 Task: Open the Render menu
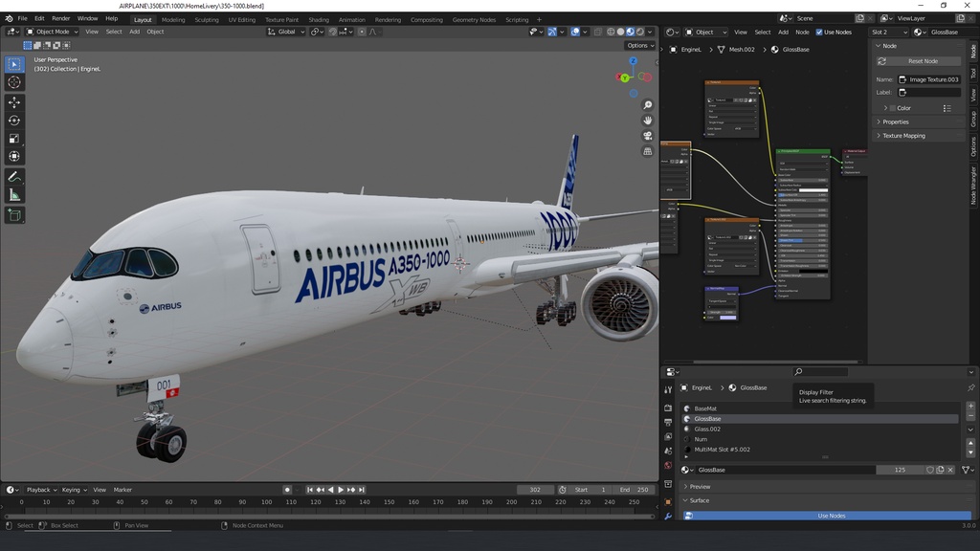pos(60,18)
